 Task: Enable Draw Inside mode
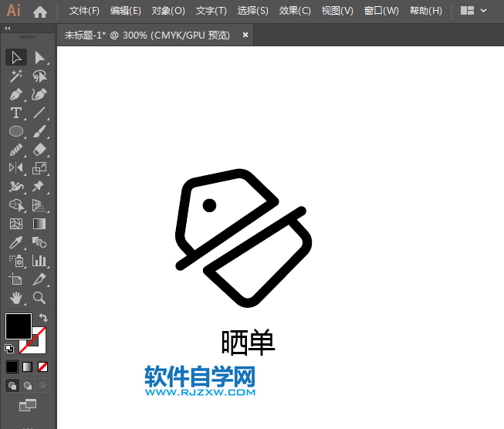pos(42,385)
